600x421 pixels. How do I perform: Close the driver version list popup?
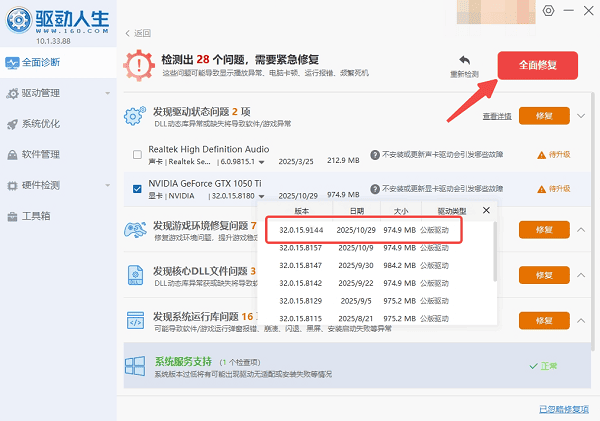click(x=486, y=210)
